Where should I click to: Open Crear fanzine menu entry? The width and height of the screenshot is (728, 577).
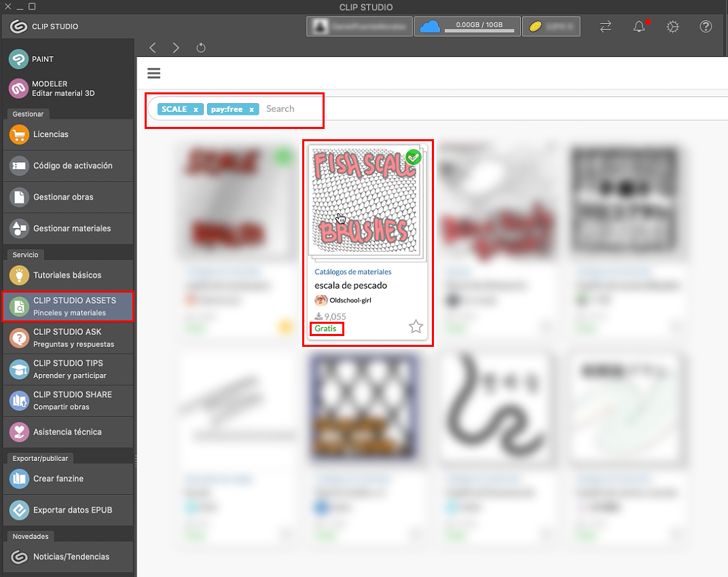pos(68,479)
